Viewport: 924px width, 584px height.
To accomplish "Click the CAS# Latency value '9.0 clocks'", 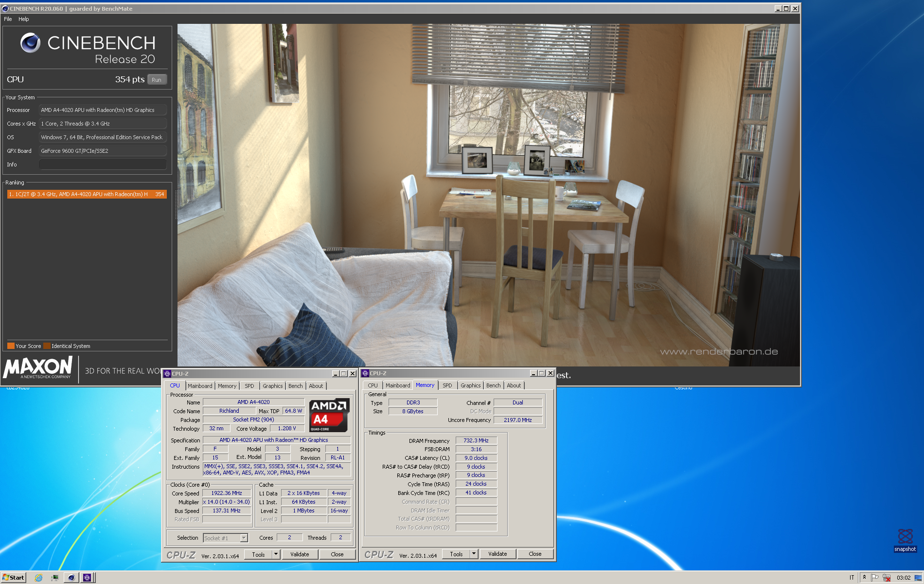I will coord(476,458).
